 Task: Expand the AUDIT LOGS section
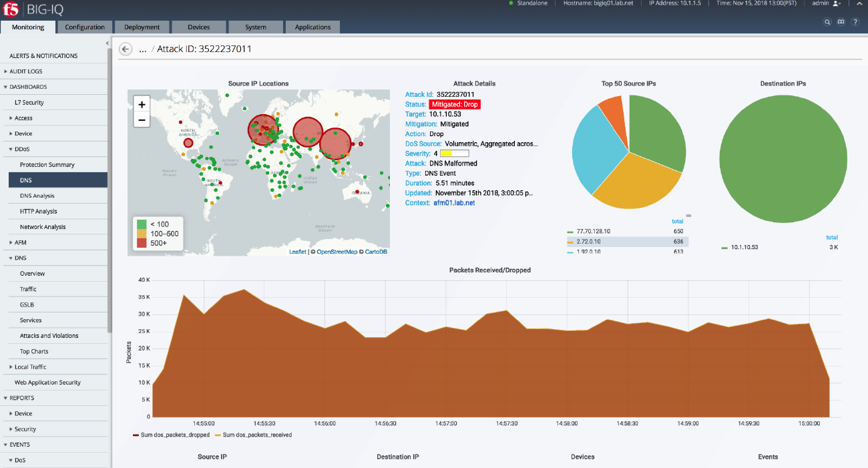pyautogui.click(x=27, y=71)
